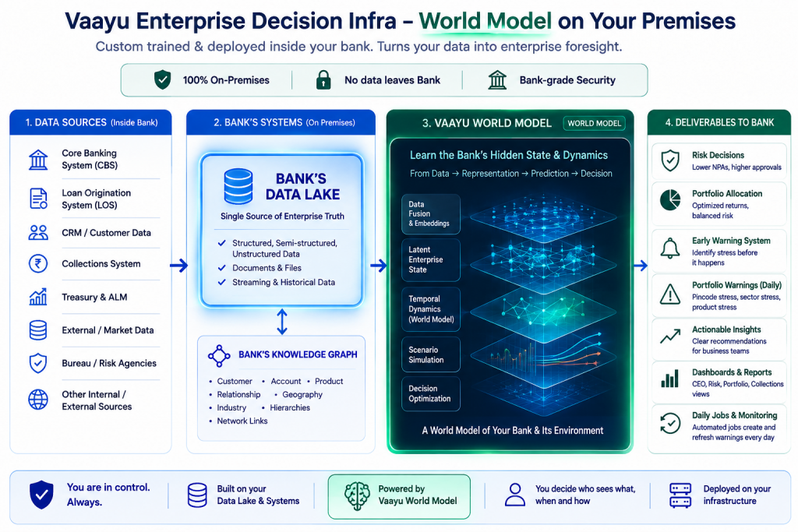Click the server icon beside Deployed on your infrastructure
The width and height of the screenshot is (798, 532).
[x=680, y=495]
